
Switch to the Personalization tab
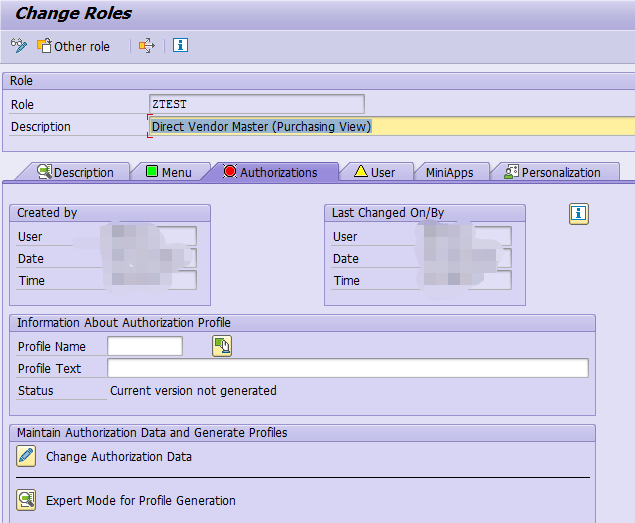coord(553,172)
